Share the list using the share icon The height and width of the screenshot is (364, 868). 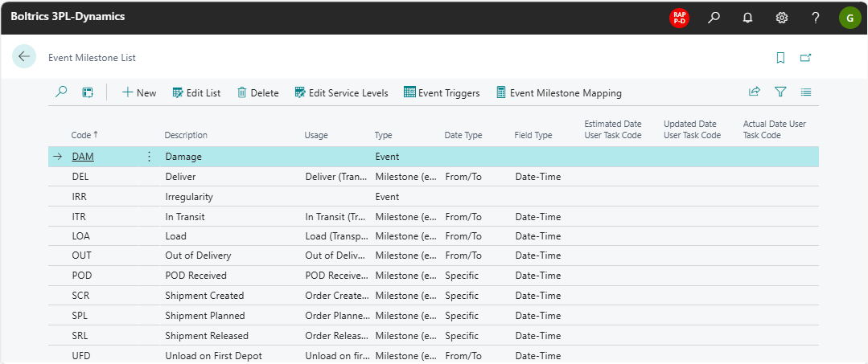click(x=754, y=92)
